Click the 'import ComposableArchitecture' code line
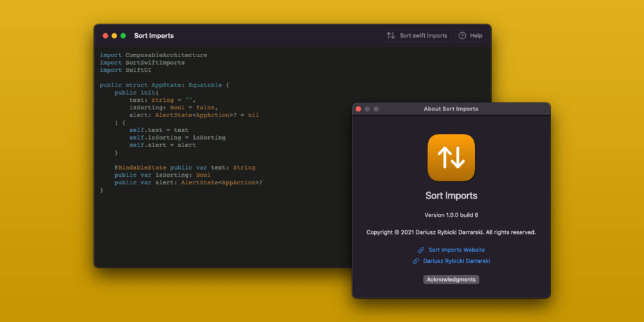The width and height of the screenshot is (644, 322). pyautogui.click(x=153, y=55)
